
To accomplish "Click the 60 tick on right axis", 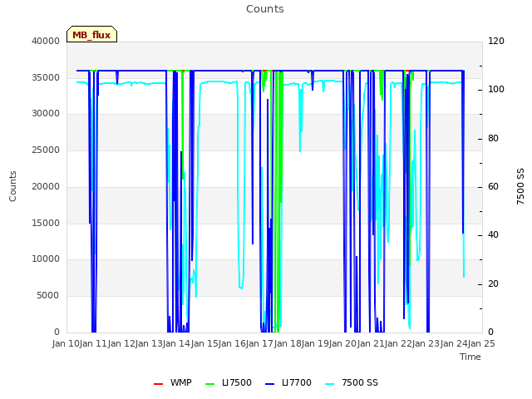I will coord(493,186).
